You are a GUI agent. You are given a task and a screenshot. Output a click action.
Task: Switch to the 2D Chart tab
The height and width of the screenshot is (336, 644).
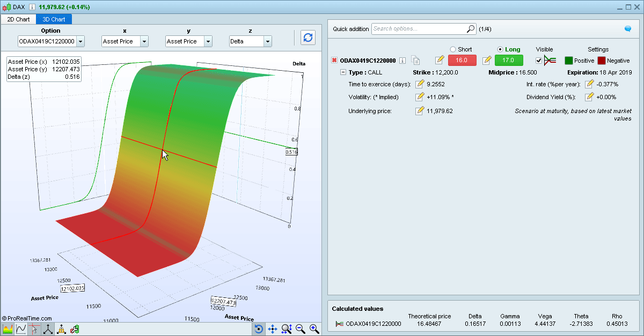[x=18, y=19]
